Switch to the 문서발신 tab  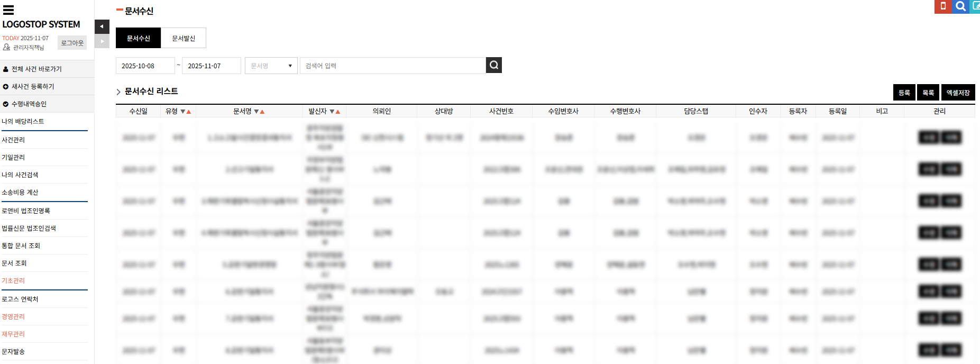184,38
